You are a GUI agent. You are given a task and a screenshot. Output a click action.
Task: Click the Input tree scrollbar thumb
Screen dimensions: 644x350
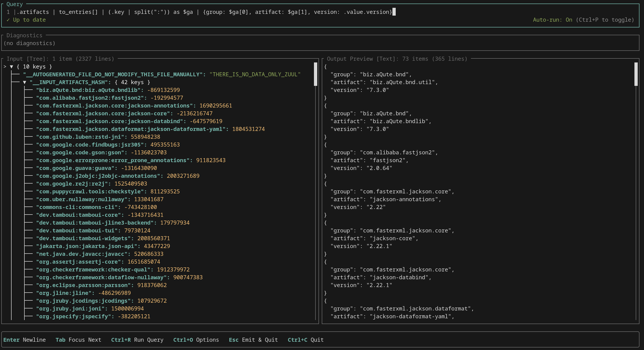point(315,74)
